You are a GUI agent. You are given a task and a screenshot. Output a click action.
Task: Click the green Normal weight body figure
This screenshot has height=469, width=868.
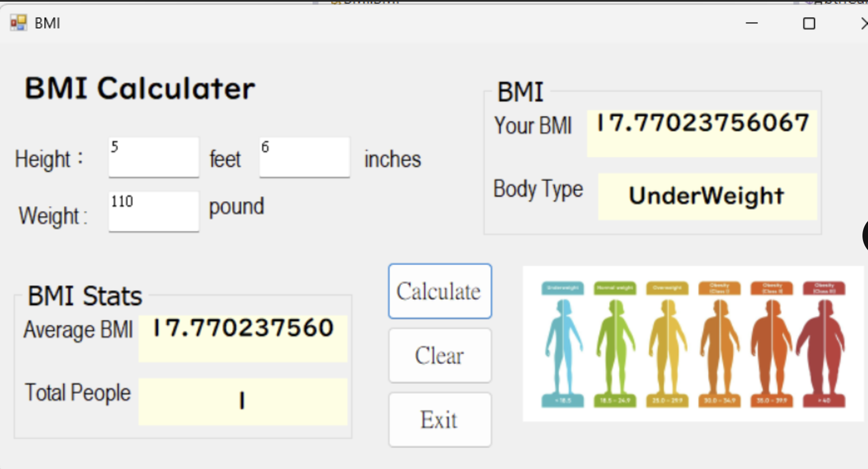(x=615, y=346)
